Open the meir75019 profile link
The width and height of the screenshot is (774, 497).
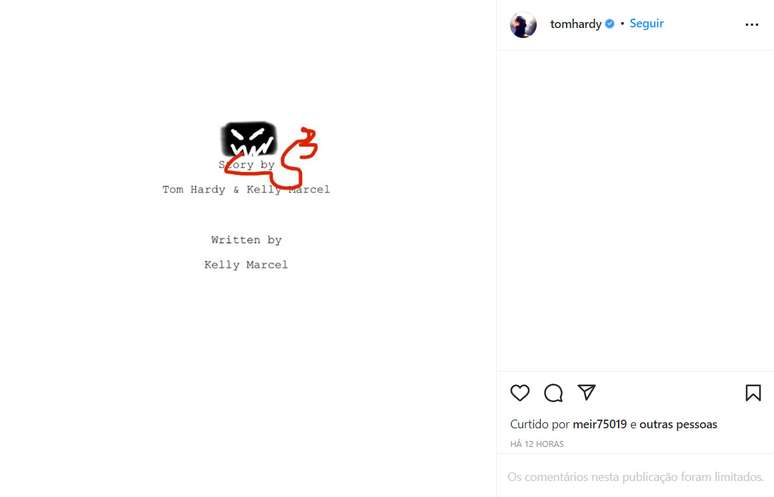[x=599, y=424]
